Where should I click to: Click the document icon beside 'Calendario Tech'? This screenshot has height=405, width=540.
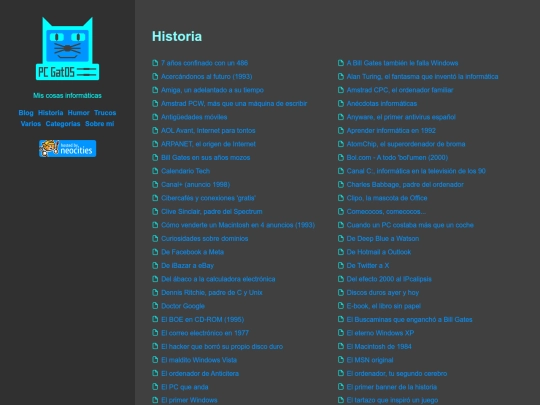[x=155, y=171]
